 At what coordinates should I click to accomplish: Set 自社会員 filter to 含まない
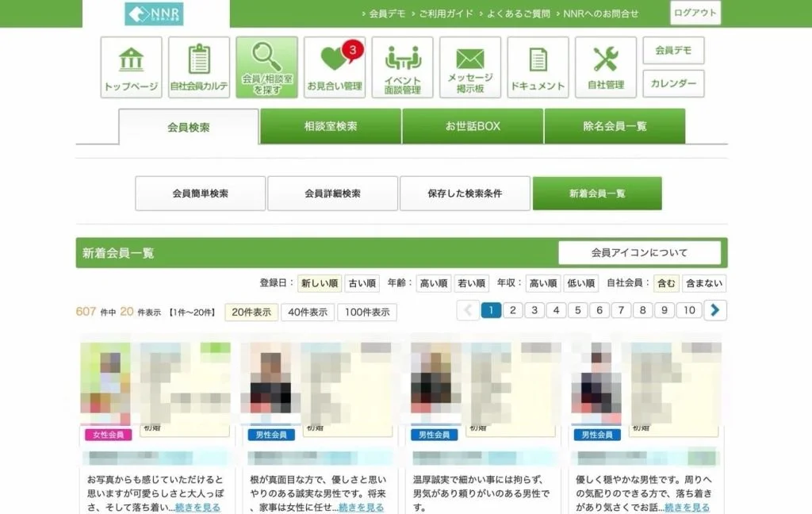tap(706, 282)
